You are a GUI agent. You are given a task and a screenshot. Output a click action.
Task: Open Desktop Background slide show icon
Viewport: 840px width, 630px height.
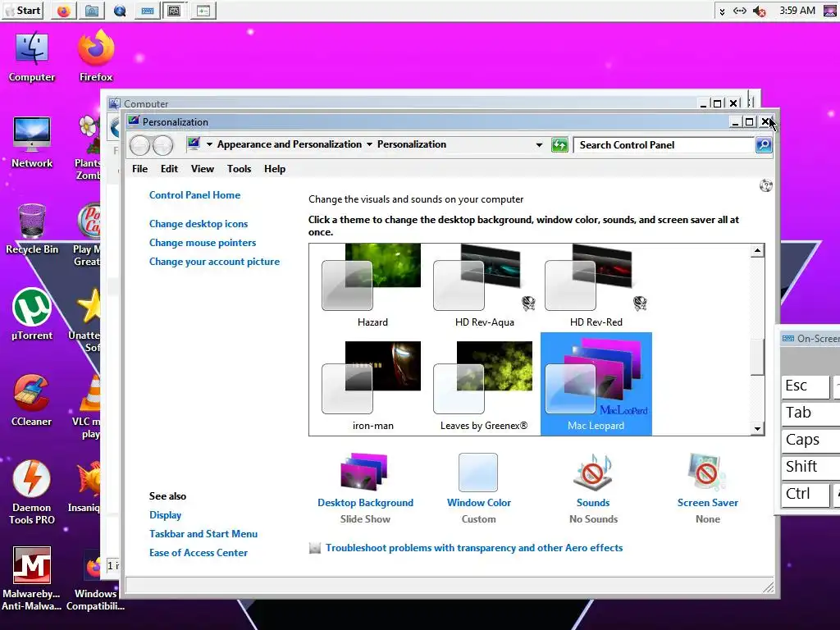coord(363,472)
